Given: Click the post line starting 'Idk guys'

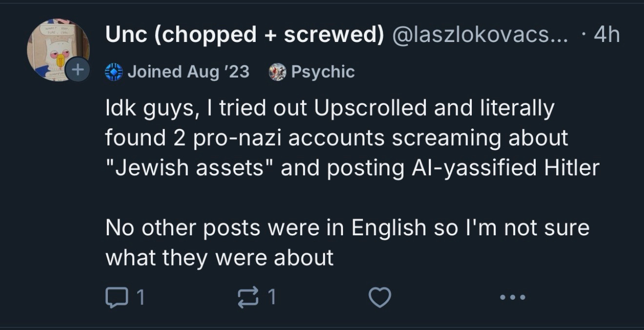Looking at the screenshot, I should 330,108.
